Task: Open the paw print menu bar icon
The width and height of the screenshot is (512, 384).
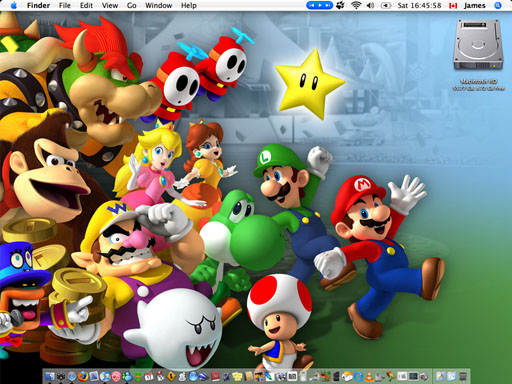Action: coord(340,5)
